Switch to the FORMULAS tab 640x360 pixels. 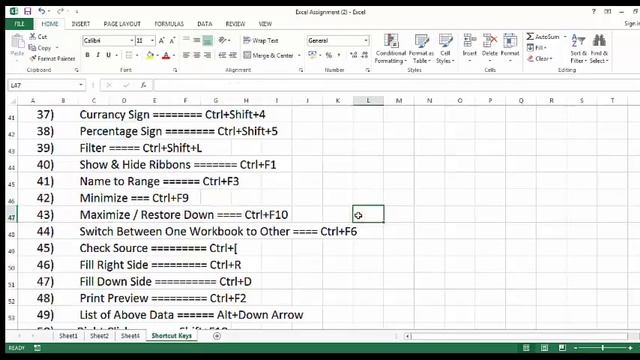click(169, 24)
